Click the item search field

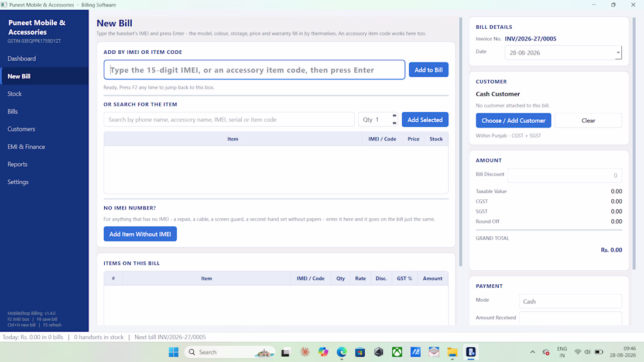[229, 119]
